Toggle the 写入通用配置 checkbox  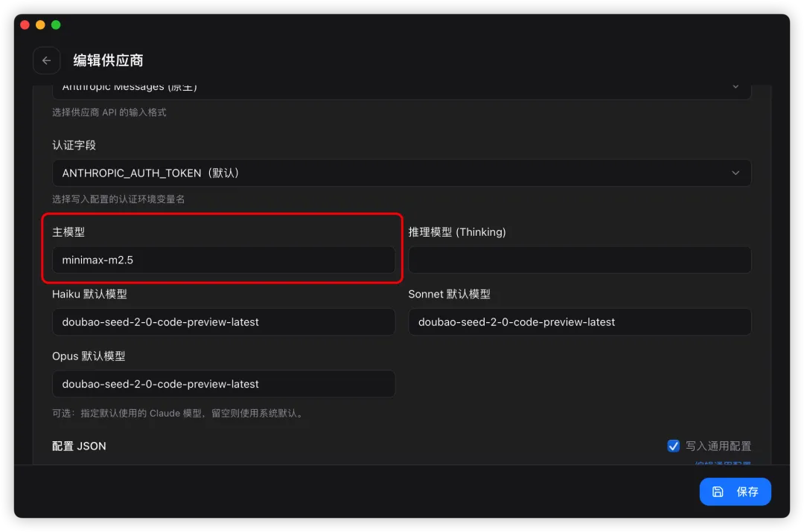[673, 446]
